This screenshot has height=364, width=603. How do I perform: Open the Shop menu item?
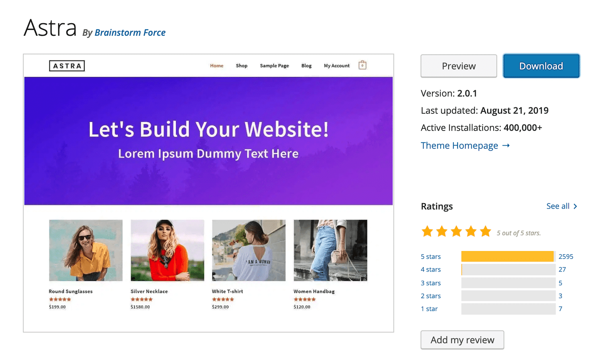point(242,66)
